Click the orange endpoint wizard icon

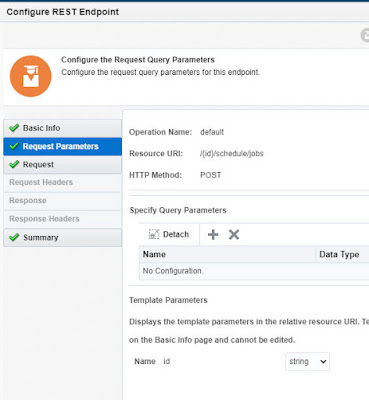click(31, 76)
